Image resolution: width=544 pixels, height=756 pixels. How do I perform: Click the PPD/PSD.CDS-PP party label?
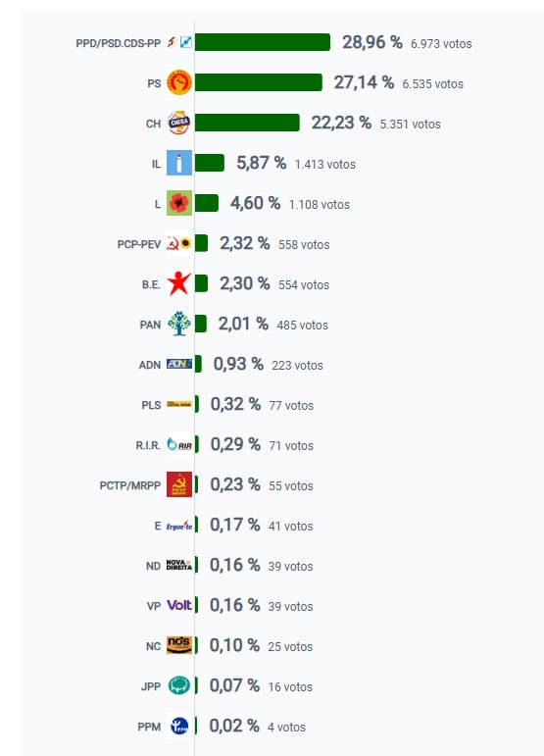(118, 43)
